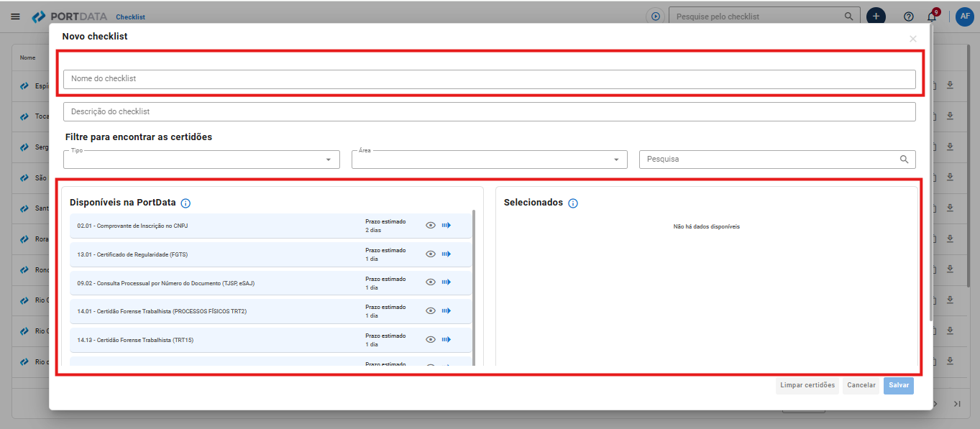The width and height of the screenshot is (980, 429).
Task: Click the available certidões list scrollbar
Action: pos(474,287)
